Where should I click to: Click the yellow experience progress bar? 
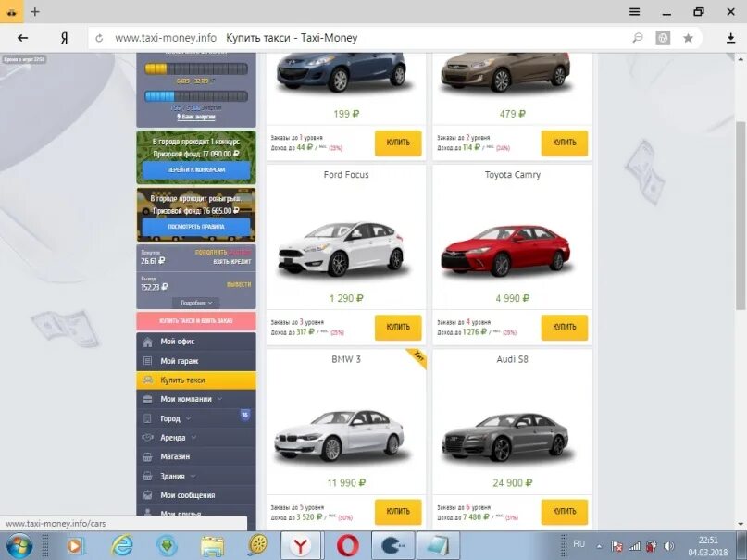click(196, 69)
